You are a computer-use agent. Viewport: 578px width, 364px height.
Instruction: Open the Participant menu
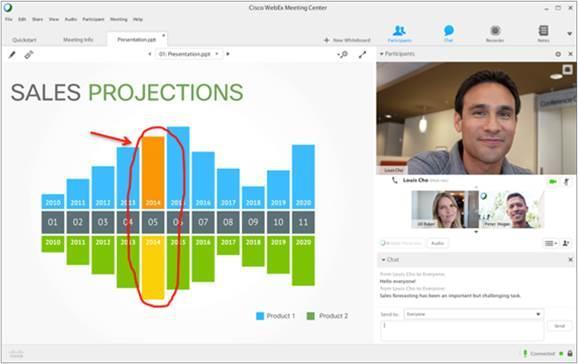(x=93, y=19)
